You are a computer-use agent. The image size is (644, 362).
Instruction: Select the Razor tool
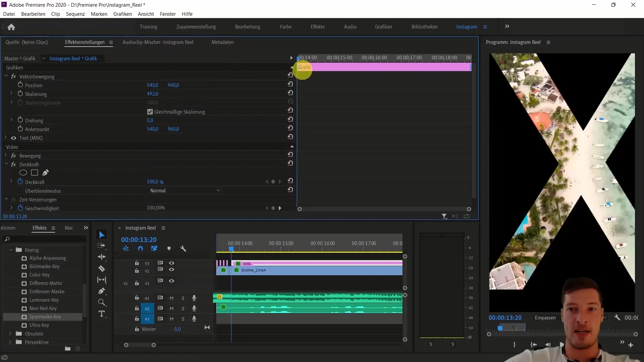click(102, 268)
